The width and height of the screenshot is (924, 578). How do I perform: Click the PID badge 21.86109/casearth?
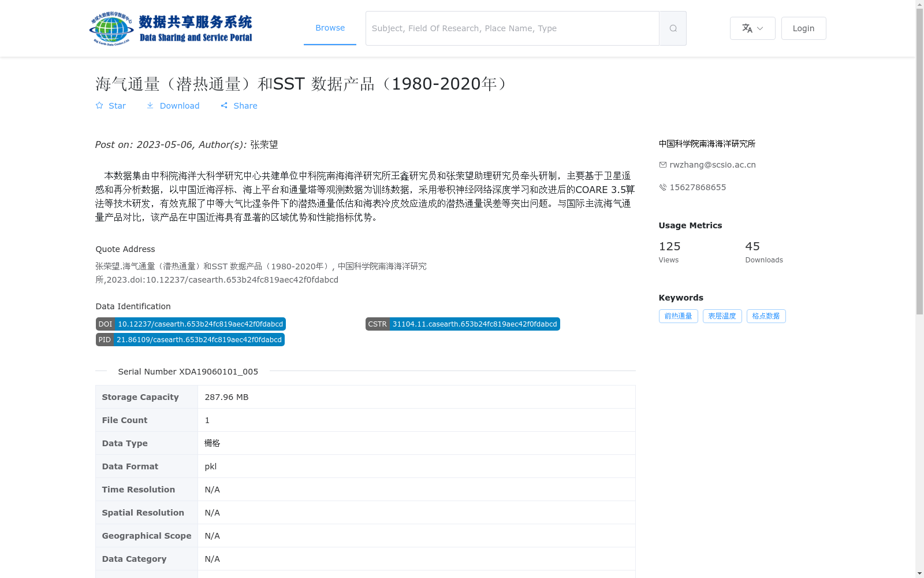pos(190,340)
